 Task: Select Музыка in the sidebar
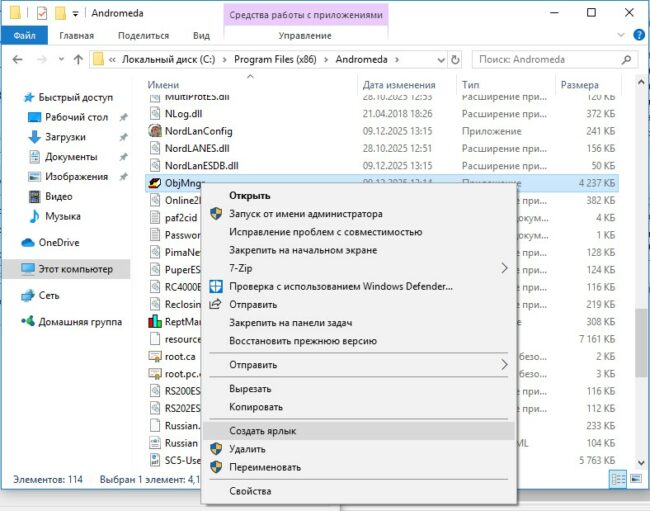pos(62,216)
